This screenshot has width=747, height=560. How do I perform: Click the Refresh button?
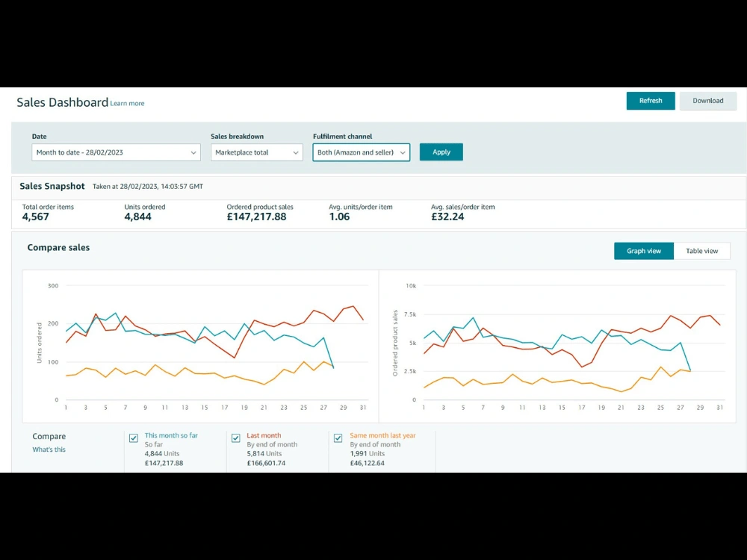pos(651,101)
